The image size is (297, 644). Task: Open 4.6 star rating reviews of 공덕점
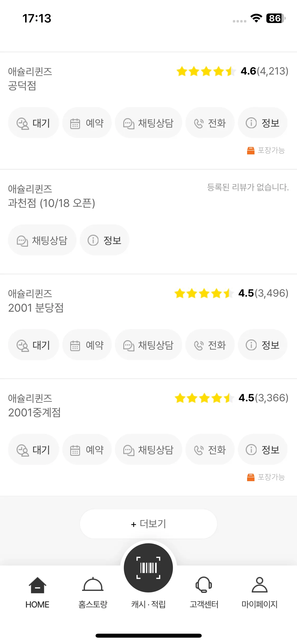click(x=232, y=71)
